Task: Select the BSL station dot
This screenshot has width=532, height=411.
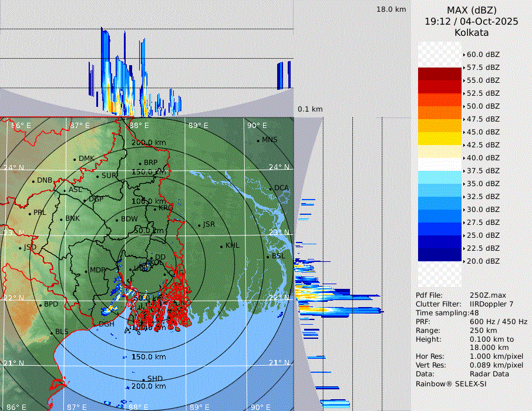Action: pos(268,257)
